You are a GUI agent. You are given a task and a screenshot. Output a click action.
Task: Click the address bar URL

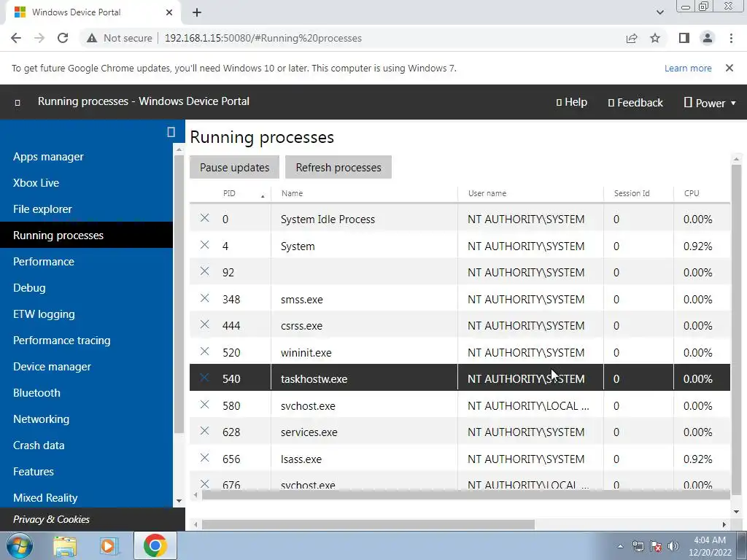tap(263, 38)
